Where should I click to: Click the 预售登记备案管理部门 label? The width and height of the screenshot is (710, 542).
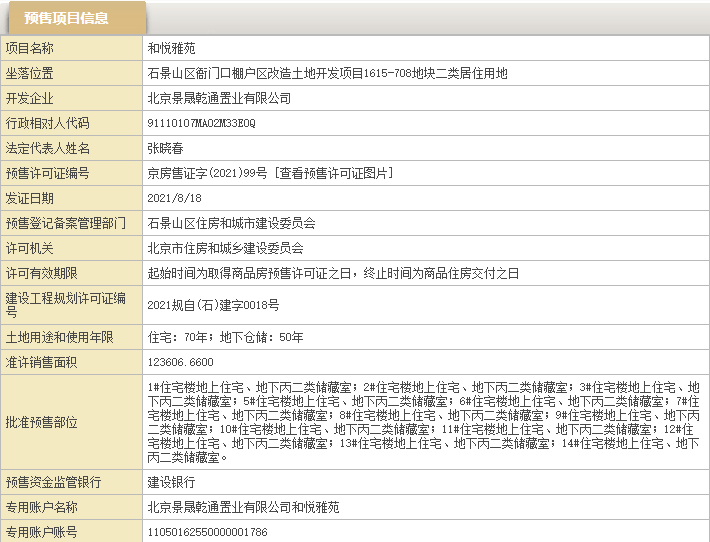66,223
